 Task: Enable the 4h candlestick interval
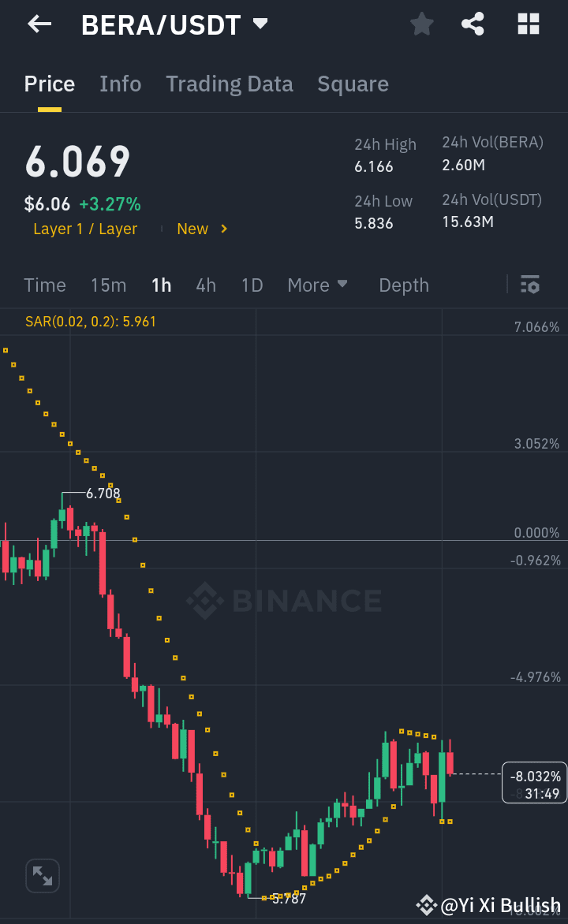point(206,285)
